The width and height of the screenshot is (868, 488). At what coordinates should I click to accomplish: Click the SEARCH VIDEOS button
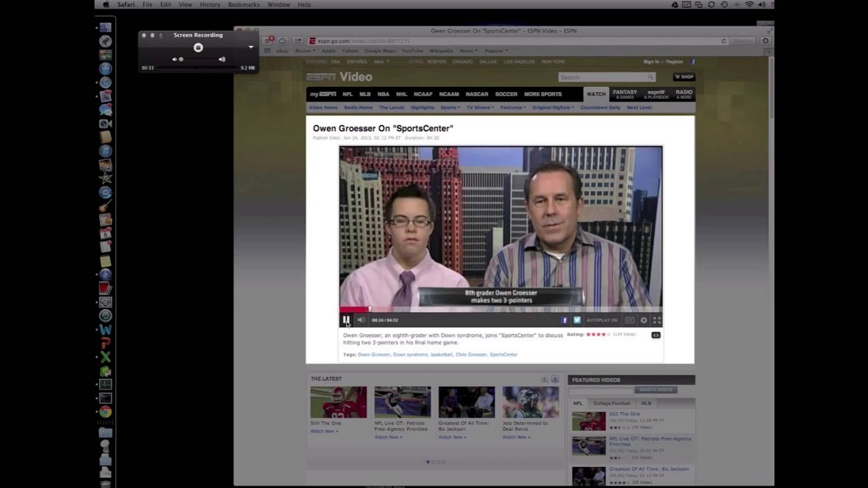[656, 390]
